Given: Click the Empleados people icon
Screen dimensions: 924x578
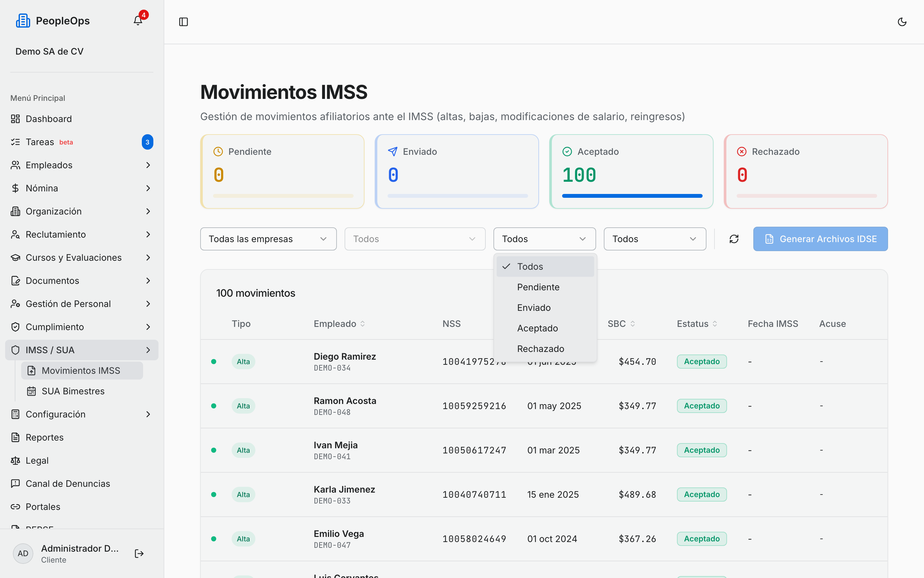Looking at the screenshot, I should [x=15, y=165].
